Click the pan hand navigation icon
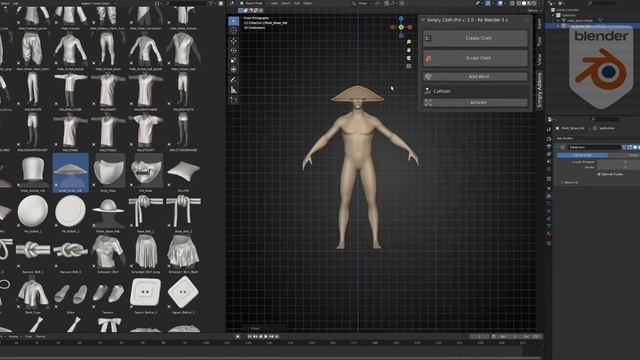Viewport: 640px width, 360px height. (409, 50)
